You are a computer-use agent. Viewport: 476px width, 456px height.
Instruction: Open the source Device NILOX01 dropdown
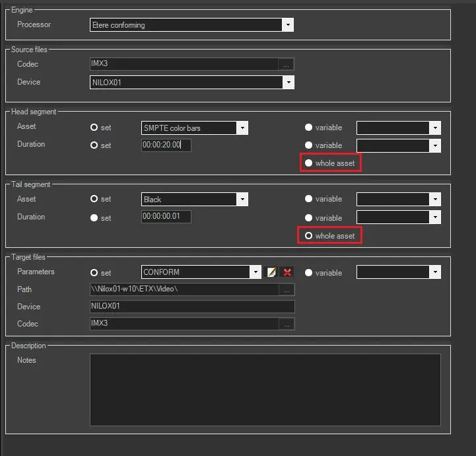(288, 83)
